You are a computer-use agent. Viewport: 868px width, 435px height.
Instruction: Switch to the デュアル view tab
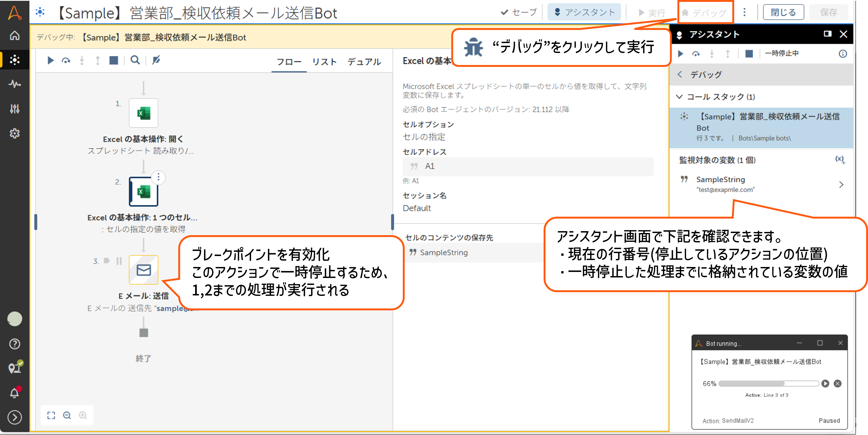coord(364,62)
